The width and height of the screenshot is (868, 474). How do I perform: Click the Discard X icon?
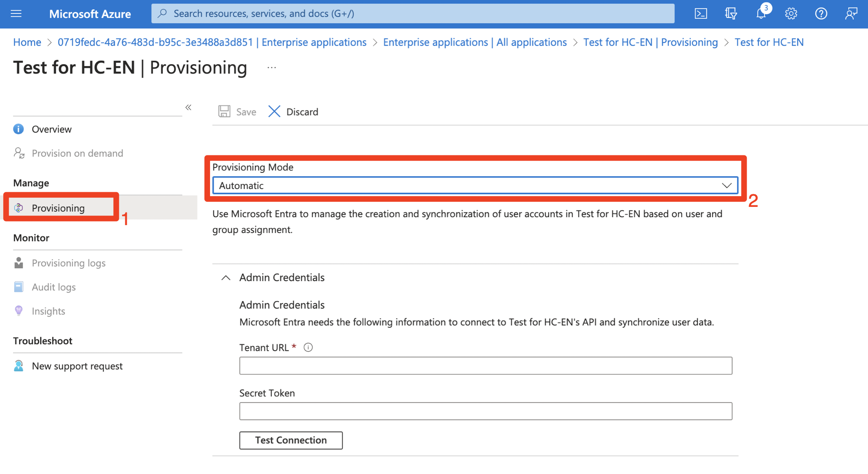point(274,111)
